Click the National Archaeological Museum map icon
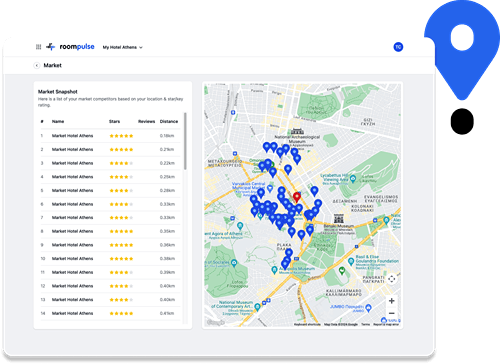The image size is (500, 364). [297, 131]
